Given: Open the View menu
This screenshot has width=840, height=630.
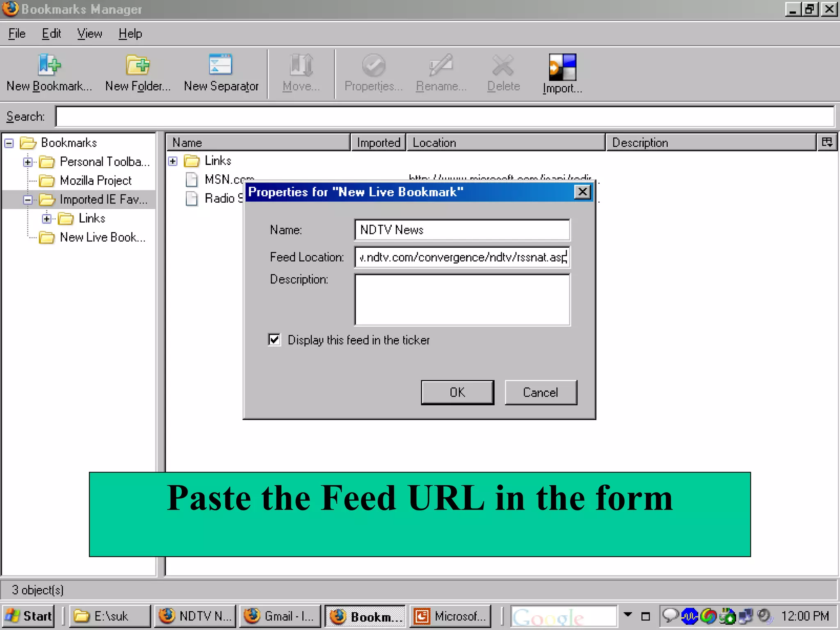Looking at the screenshot, I should pyautogui.click(x=89, y=33).
